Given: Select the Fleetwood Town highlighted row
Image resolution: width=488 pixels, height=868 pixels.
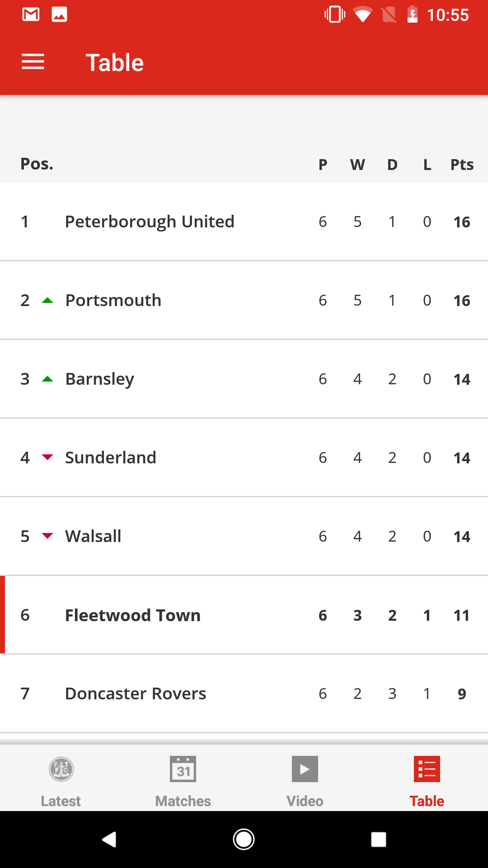Looking at the screenshot, I should 244,615.
